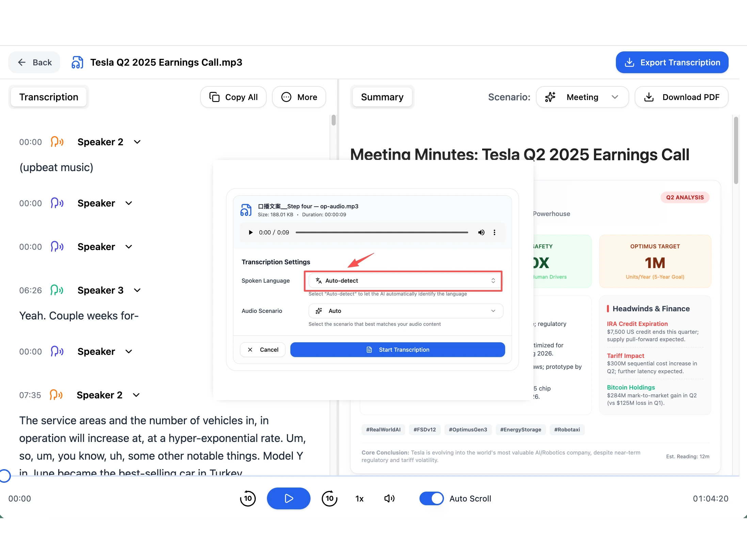
Task: Click the #FSDv12 tag
Action: 425,430
